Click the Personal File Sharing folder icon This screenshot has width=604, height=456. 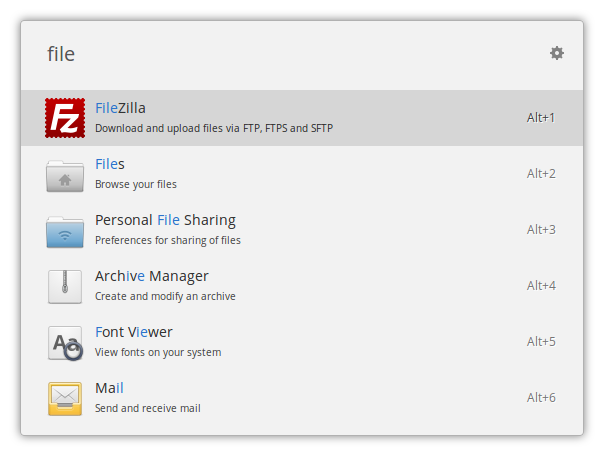click(x=65, y=230)
